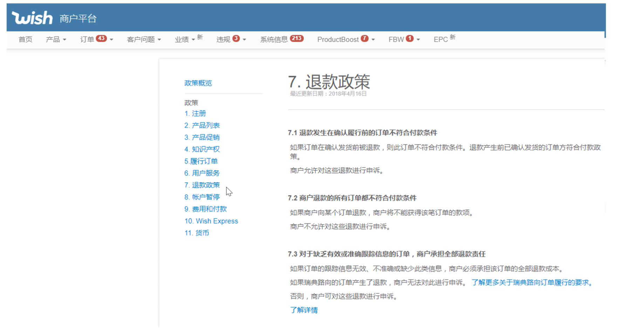Image resolution: width=644 pixels, height=331 pixels.
Task: Click the red 7 badge beside ProductBoost
Action: (x=364, y=38)
